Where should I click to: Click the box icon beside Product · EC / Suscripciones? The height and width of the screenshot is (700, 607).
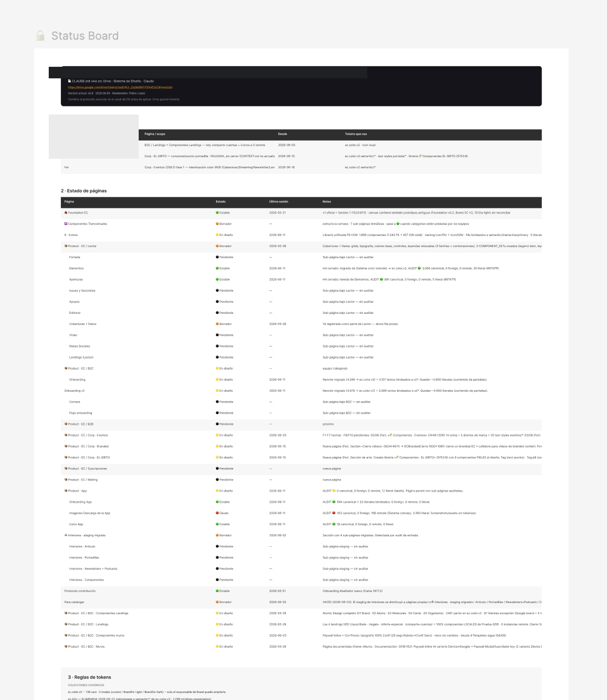point(66,469)
